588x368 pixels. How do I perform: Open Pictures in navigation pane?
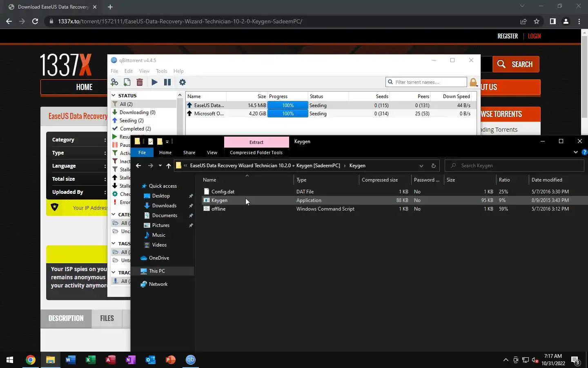click(x=161, y=225)
